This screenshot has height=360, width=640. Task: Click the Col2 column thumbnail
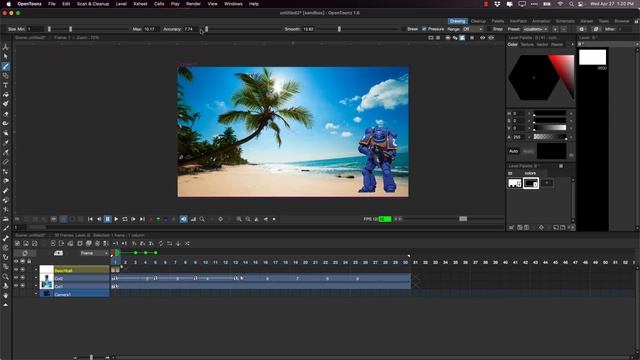[47, 278]
